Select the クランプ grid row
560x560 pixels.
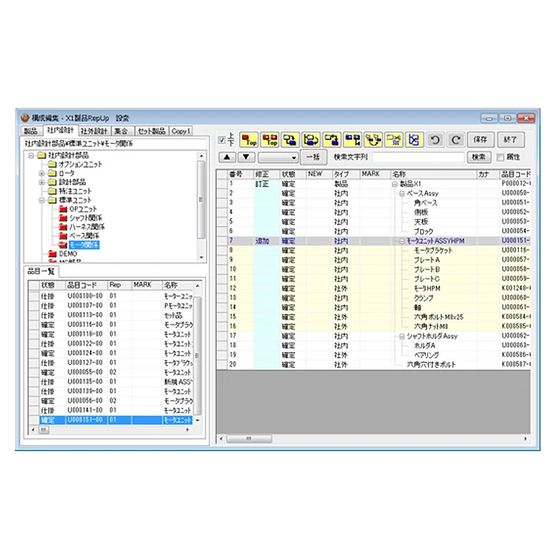374,298
